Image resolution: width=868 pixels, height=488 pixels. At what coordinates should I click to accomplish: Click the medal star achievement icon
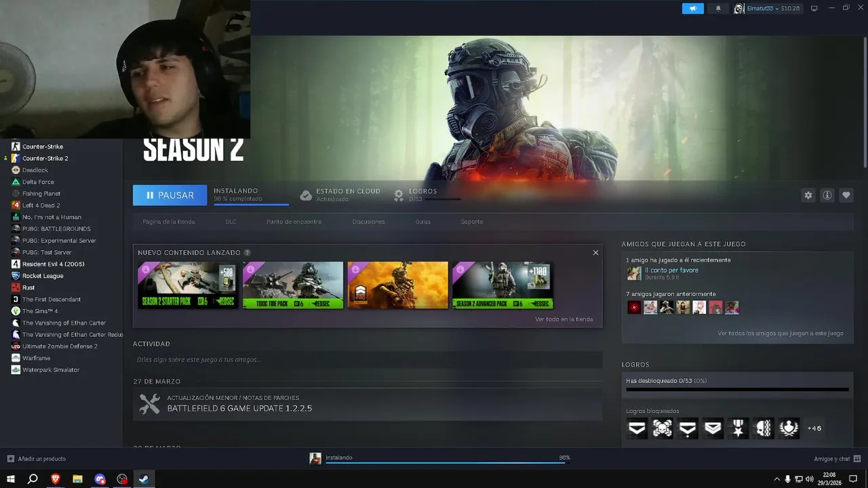[738, 428]
